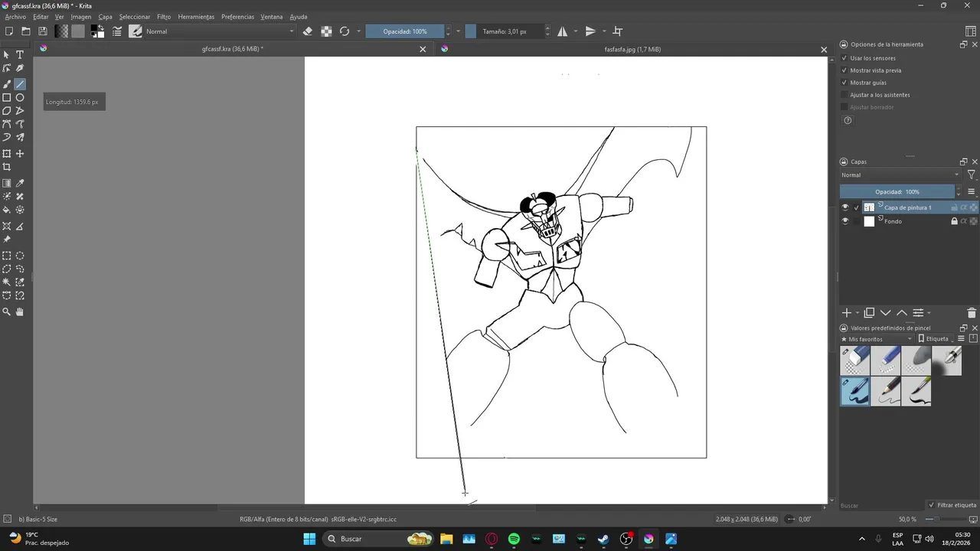Select the Rectangle shape tool

7,98
